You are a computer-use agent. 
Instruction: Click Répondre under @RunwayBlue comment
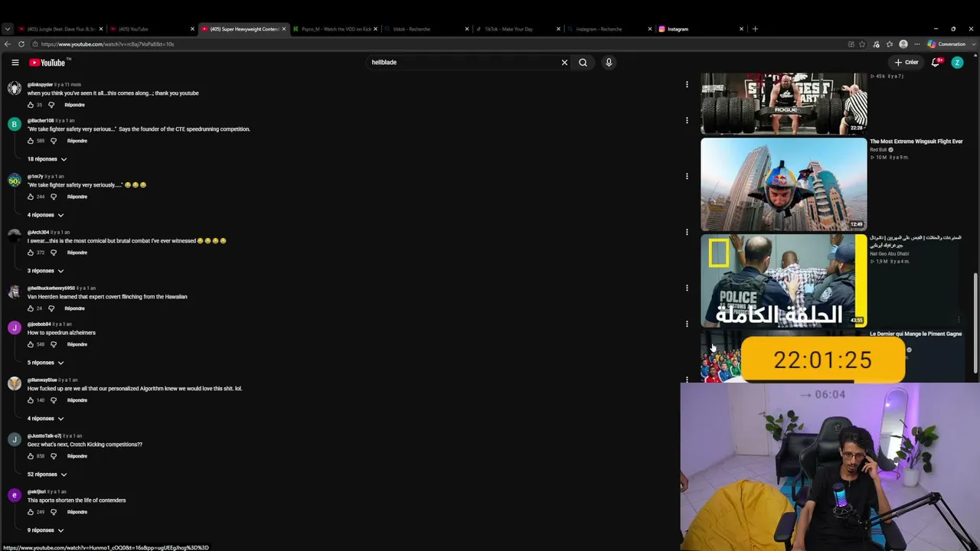click(77, 400)
